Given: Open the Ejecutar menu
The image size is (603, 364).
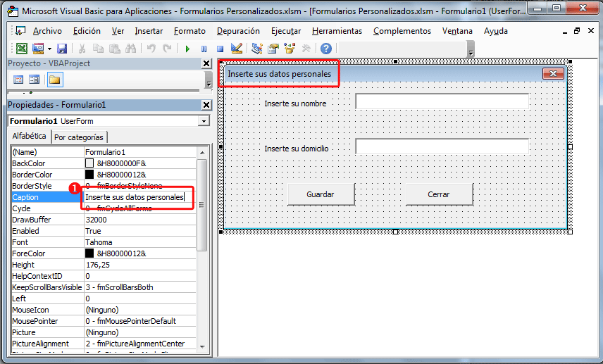Looking at the screenshot, I should pyautogui.click(x=286, y=31).
